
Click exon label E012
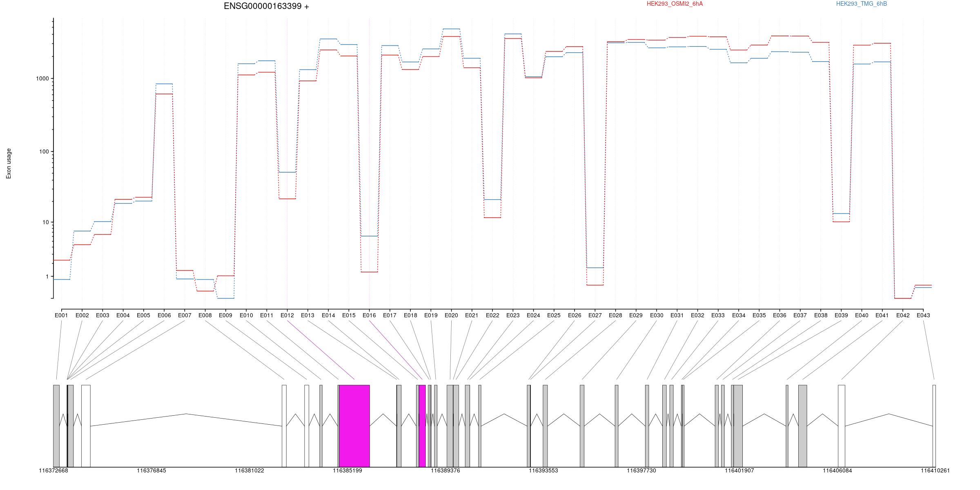[287, 315]
